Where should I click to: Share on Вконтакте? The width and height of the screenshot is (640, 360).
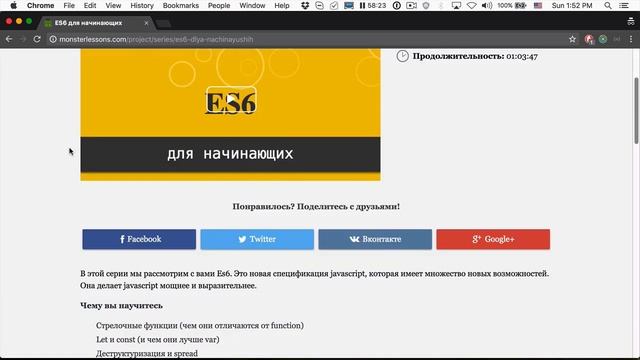point(375,239)
